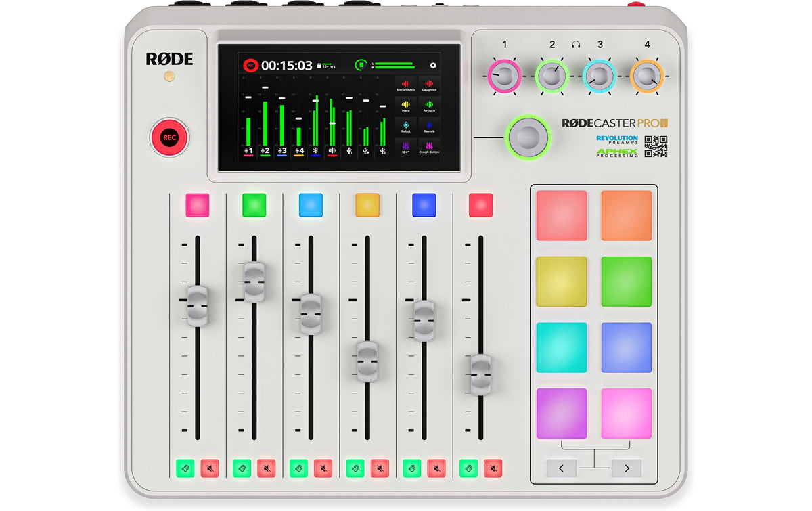Trigger the pink SMART pad

tap(627, 413)
